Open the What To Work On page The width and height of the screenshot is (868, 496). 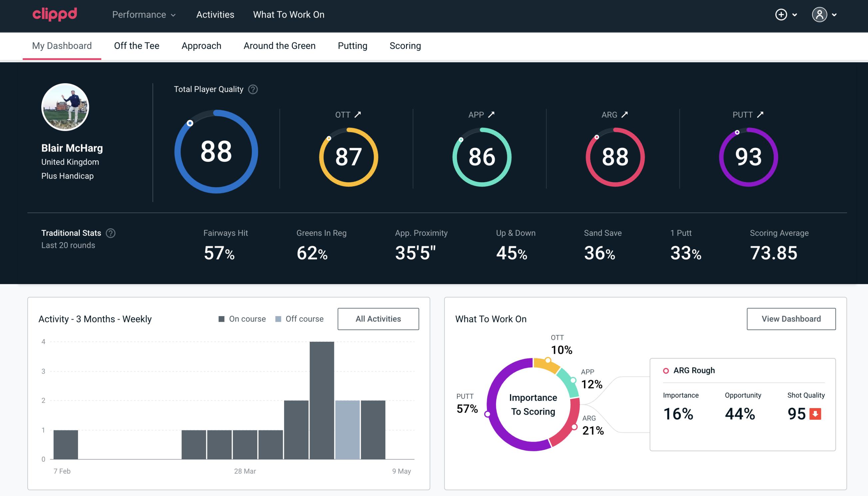point(288,14)
